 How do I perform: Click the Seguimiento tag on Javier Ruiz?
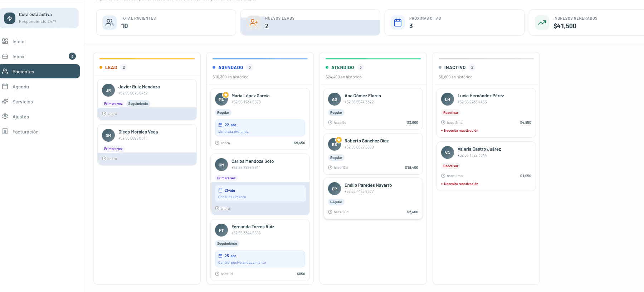[x=138, y=104]
